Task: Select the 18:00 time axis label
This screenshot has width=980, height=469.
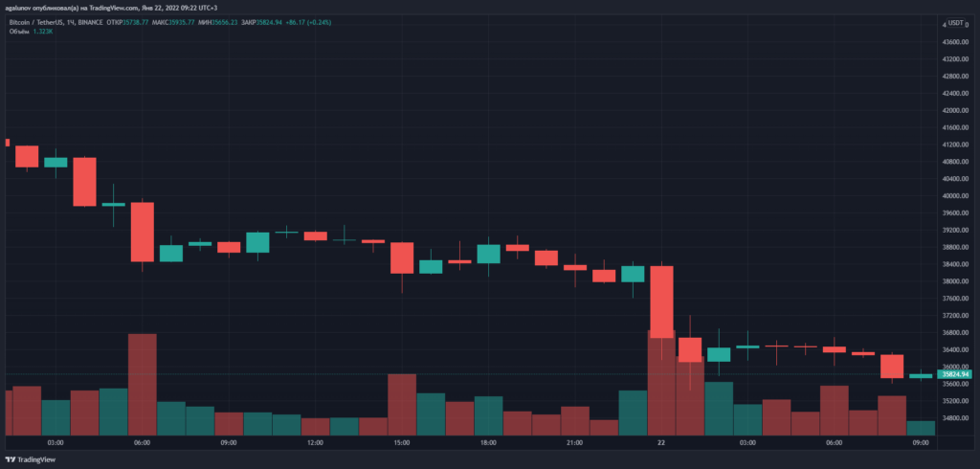Action: coord(488,444)
